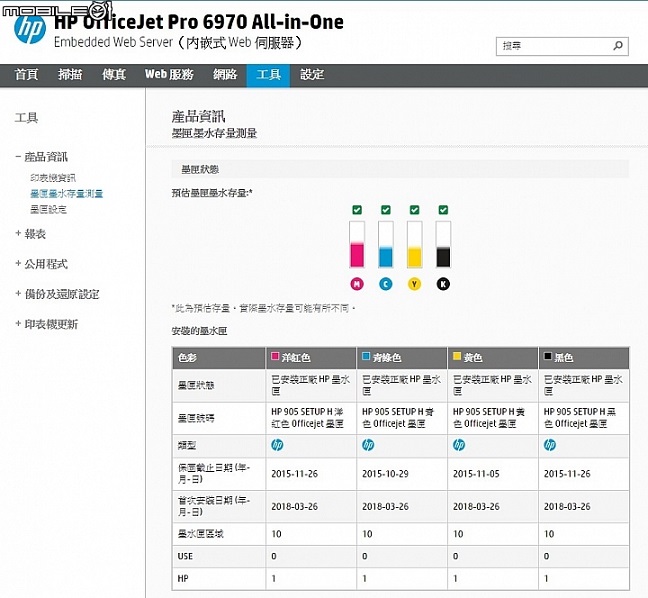648x598 pixels.
Task: Click the search magnifier icon
Action: (618, 46)
